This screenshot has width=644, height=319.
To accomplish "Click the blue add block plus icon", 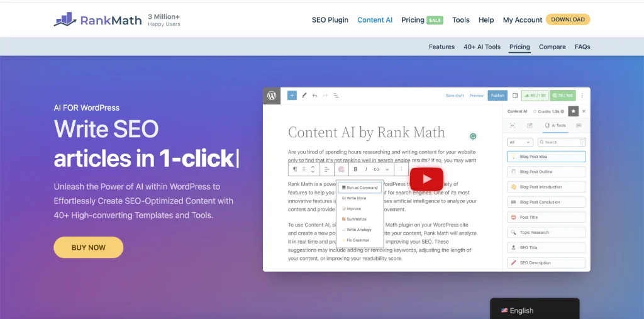I will point(292,96).
